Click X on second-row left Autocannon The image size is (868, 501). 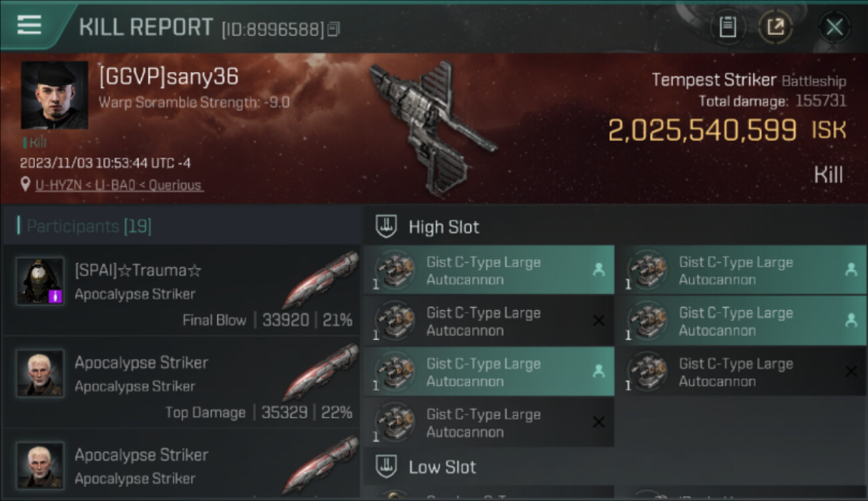(598, 321)
